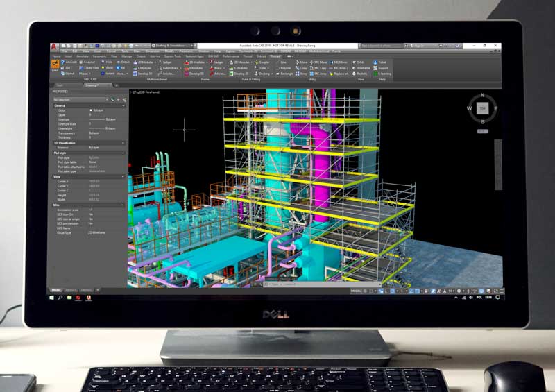Open the Windows Start menu
555x392 pixels.
[x=51, y=298]
